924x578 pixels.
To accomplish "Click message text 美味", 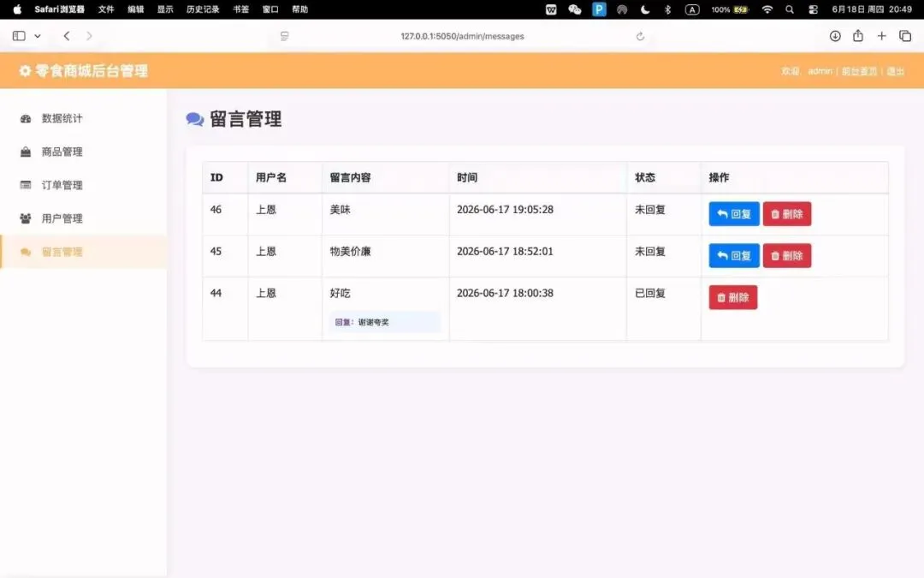I will [x=340, y=210].
